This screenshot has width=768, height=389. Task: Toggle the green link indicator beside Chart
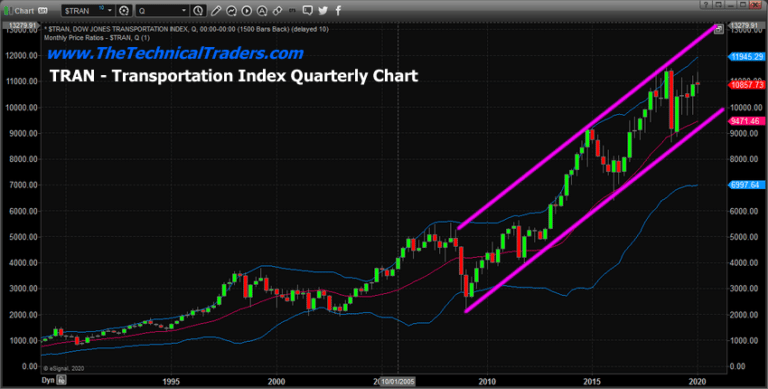(x=7, y=11)
